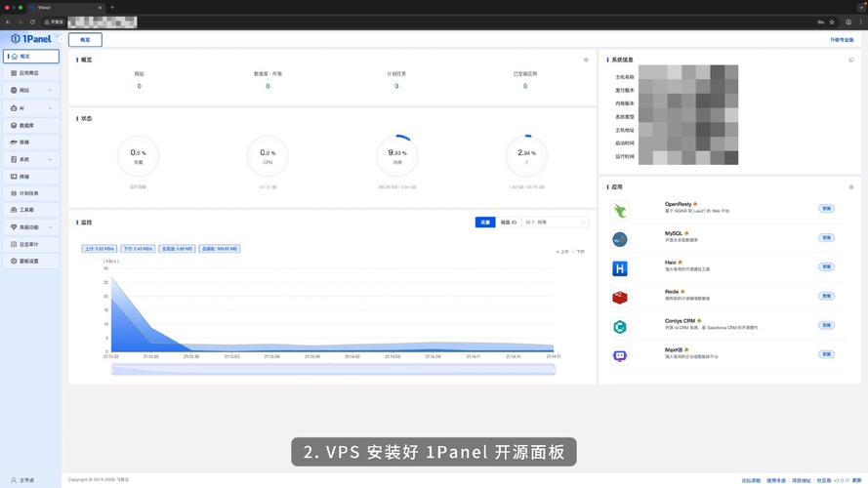Click the 已安装应用 count value in overview

coord(524,86)
